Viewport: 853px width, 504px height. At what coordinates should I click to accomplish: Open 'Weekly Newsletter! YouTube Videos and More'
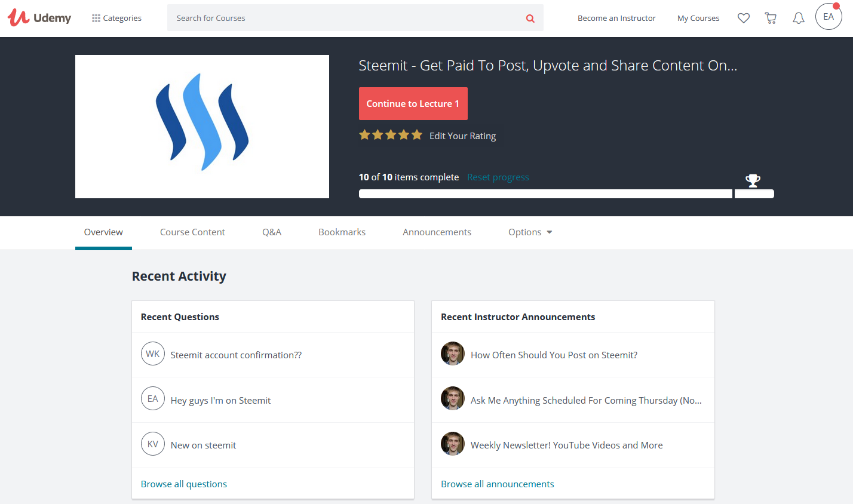pos(567,445)
